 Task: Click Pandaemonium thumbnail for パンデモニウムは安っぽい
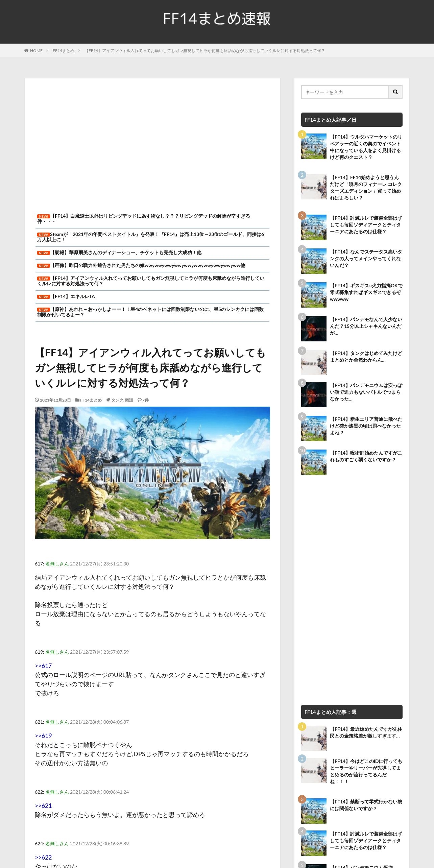(x=314, y=394)
